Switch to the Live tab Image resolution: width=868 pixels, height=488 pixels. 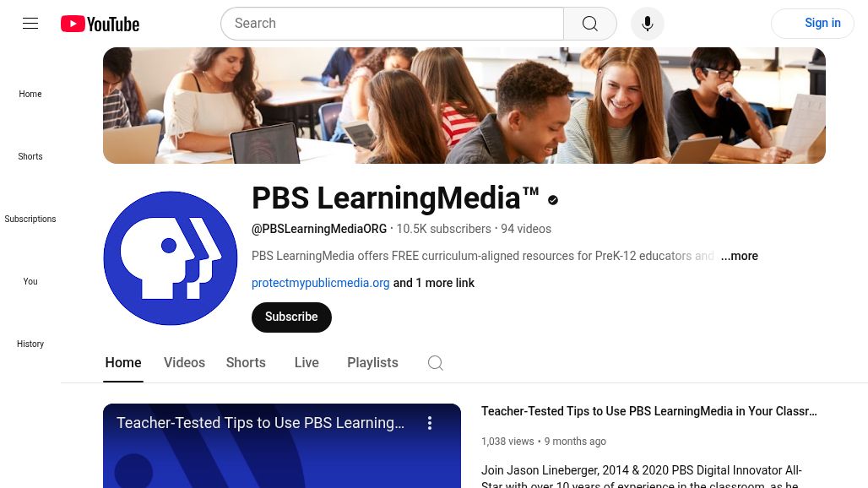pyautogui.click(x=307, y=363)
